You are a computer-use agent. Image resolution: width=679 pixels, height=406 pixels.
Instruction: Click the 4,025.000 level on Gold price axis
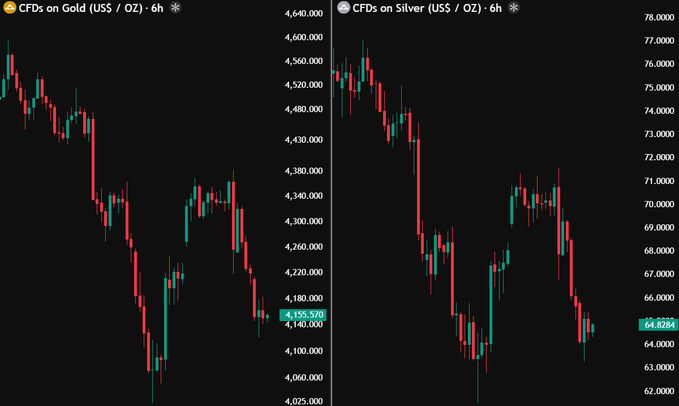pos(304,401)
